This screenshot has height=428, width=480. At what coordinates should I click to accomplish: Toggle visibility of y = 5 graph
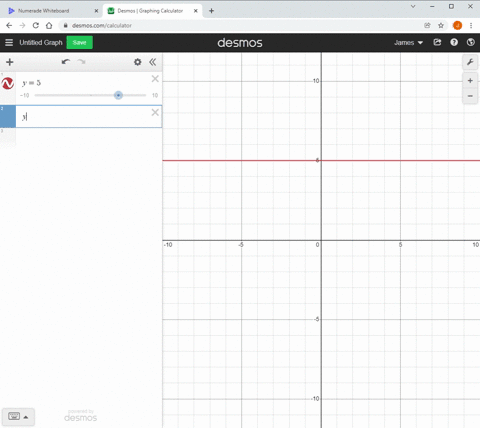tap(8, 83)
